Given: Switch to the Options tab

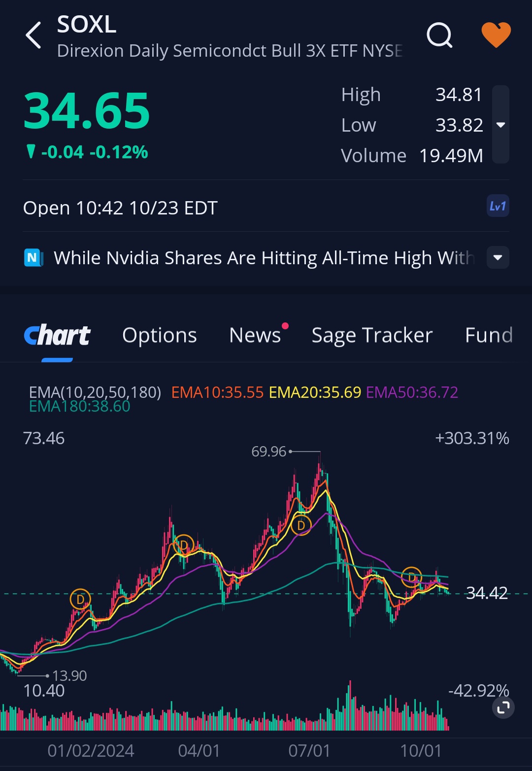Looking at the screenshot, I should [160, 336].
